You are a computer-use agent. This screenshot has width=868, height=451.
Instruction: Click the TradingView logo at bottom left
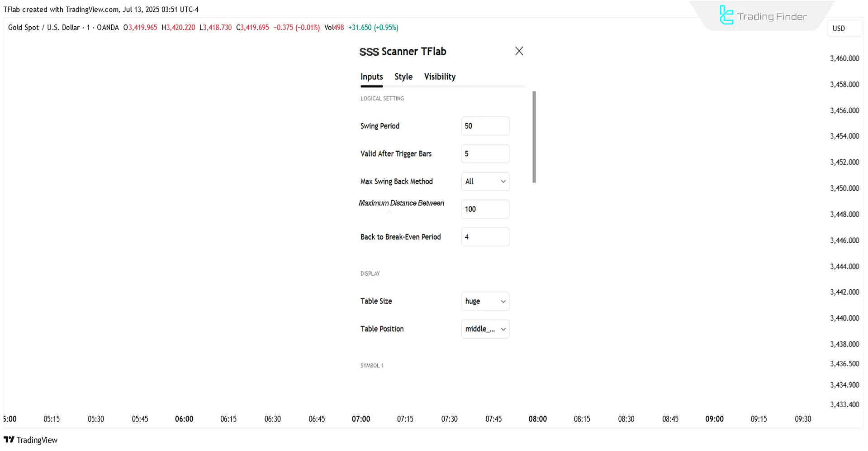coord(30,440)
